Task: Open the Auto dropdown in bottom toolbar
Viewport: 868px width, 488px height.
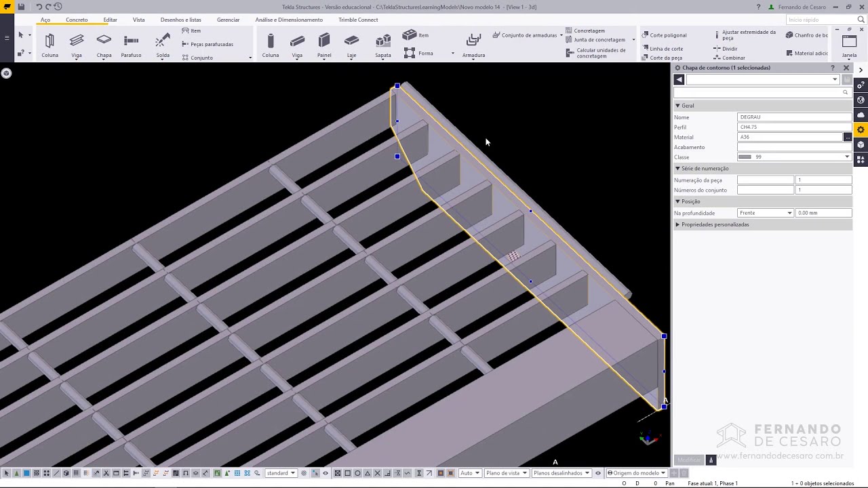Action: (470, 473)
